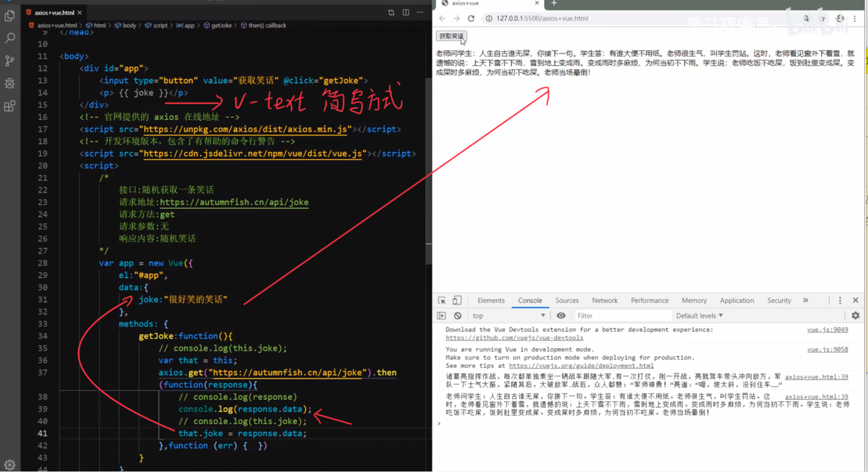
Task: Toggle the console live expression eye
Action: (x=561, y=316)
